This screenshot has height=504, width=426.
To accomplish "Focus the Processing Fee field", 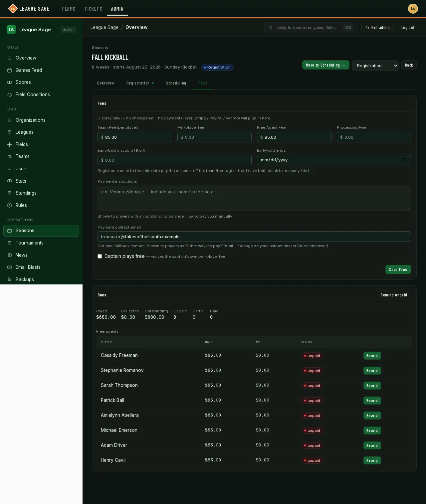I will tap(374, 137).
